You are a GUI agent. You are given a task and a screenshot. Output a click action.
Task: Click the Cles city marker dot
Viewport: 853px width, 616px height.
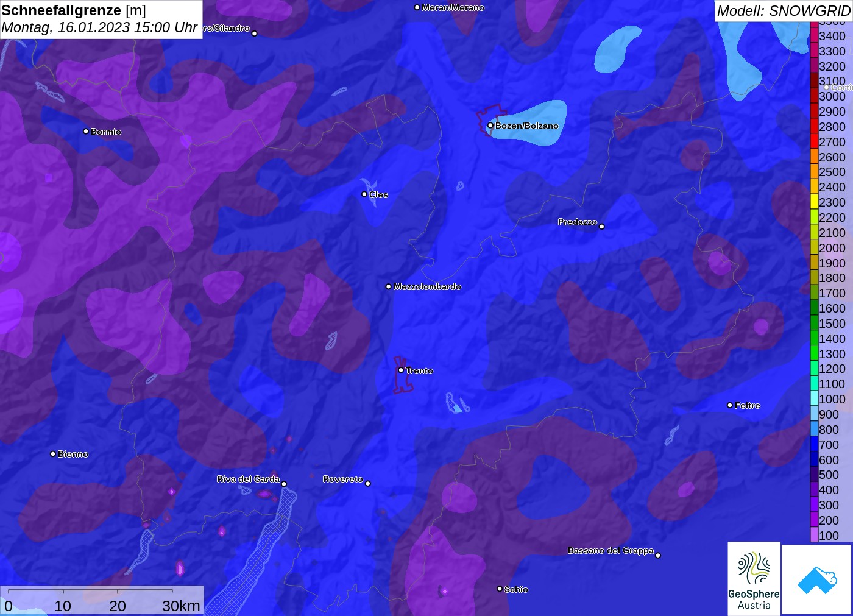(364, 194)
